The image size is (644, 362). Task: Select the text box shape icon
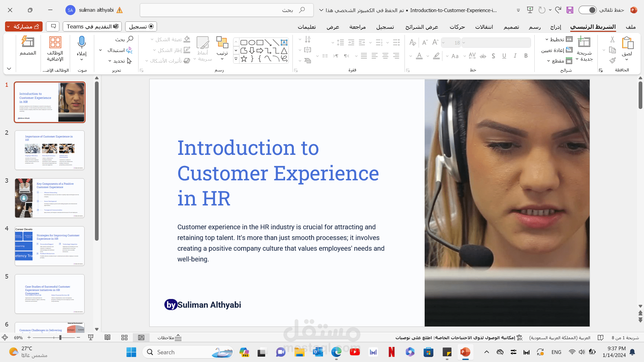(x=284, y=42)
